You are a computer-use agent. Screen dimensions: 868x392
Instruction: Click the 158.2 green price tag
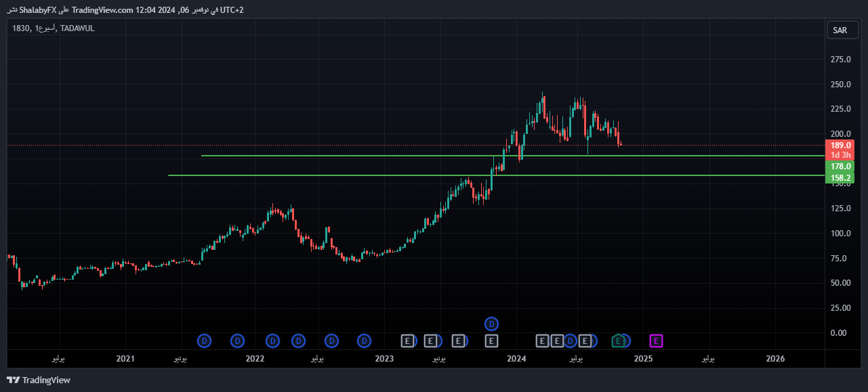click(840, 178)
